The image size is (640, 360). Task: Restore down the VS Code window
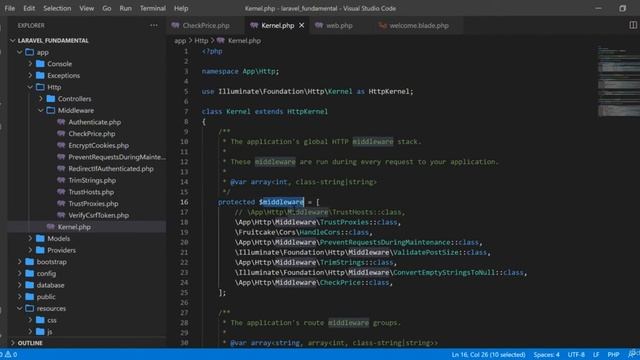[622, 8]
